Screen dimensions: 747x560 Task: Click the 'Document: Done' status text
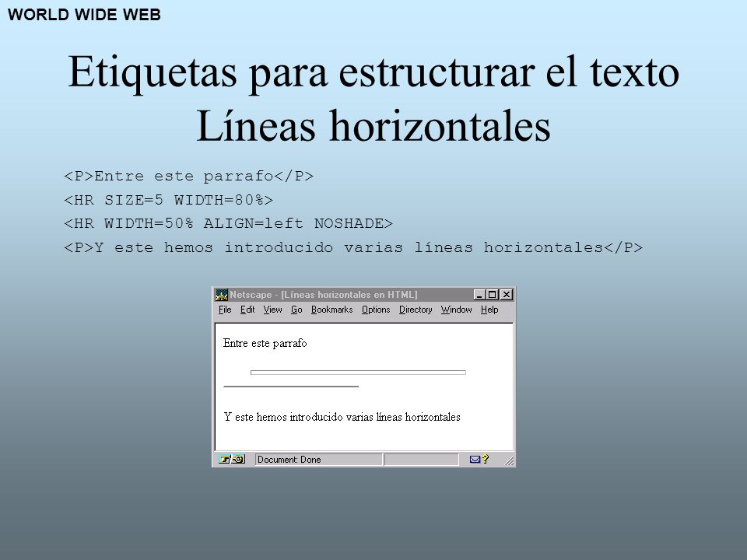point(289,460)
